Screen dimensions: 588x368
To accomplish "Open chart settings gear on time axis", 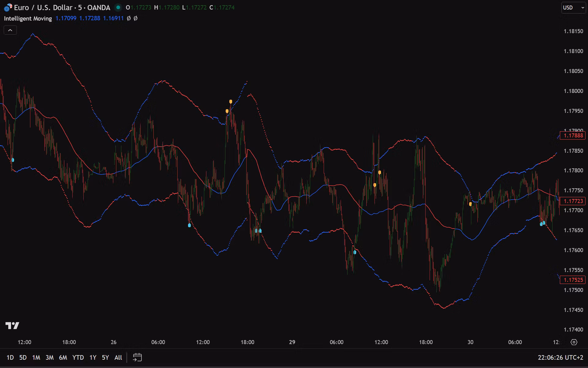I will tap(574, 342).
